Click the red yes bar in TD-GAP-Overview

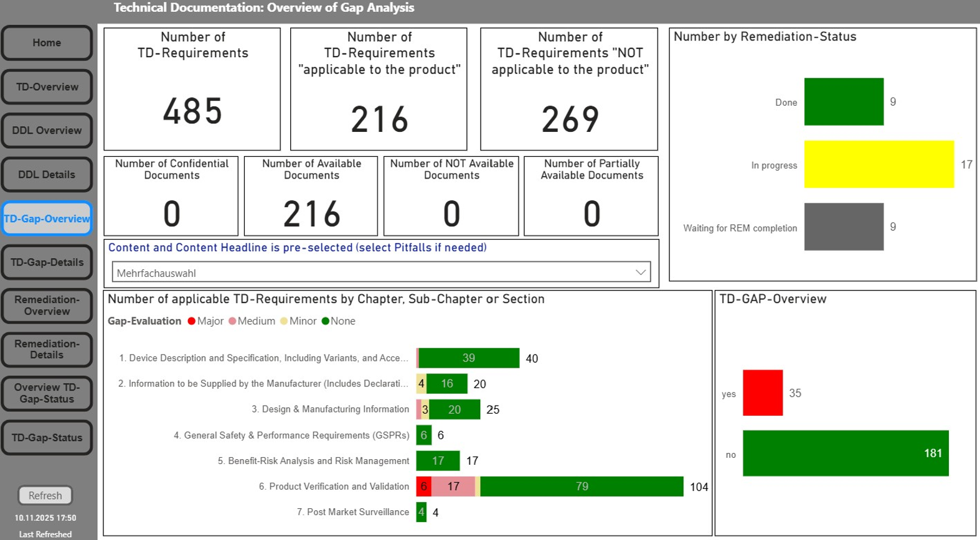(763, 393)
